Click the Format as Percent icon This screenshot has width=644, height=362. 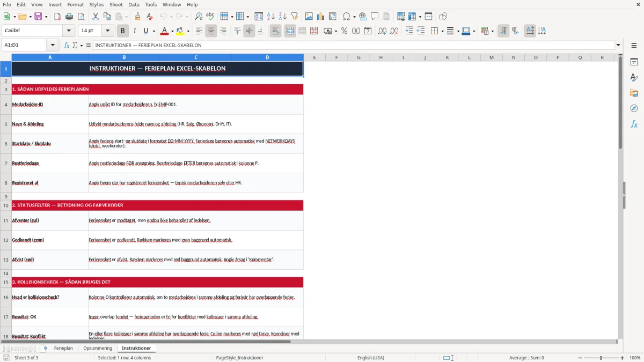pos(345,31)
